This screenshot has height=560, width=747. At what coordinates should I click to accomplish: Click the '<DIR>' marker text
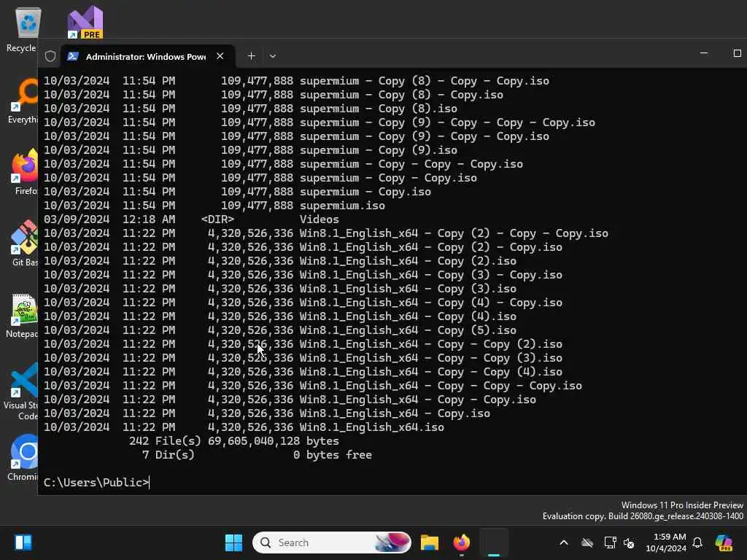217,219
